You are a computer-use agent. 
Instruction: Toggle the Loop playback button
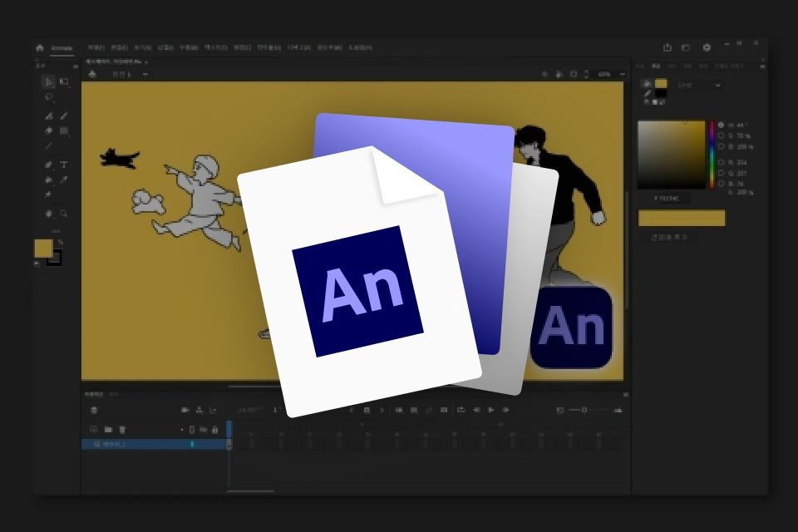[461, 410]
